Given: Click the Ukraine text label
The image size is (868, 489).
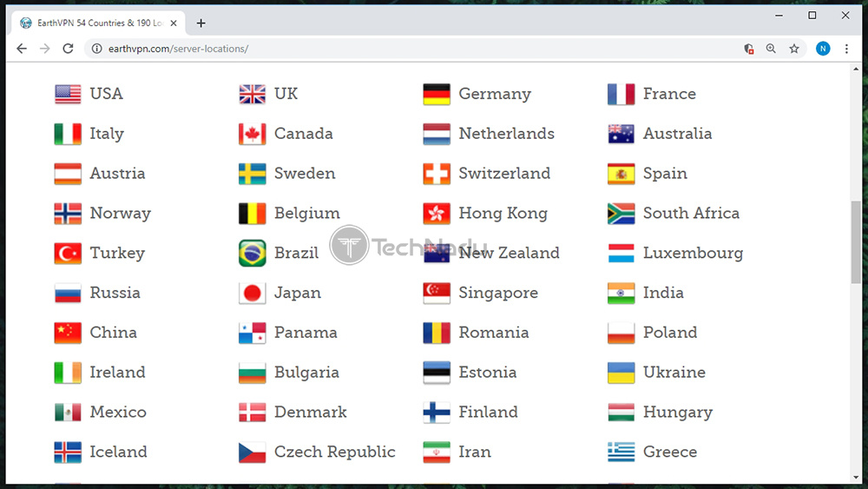Looking at the screenshot, I should (674, 373).
